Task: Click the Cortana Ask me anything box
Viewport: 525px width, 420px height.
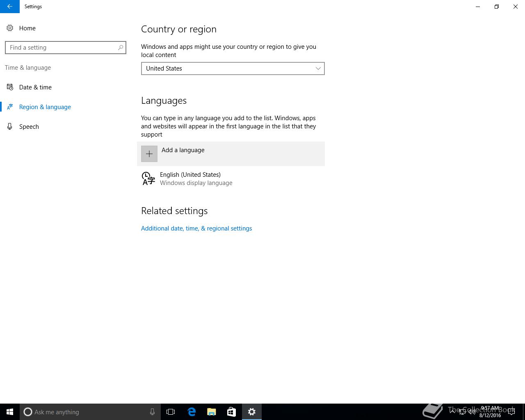Action: (90, 412)
